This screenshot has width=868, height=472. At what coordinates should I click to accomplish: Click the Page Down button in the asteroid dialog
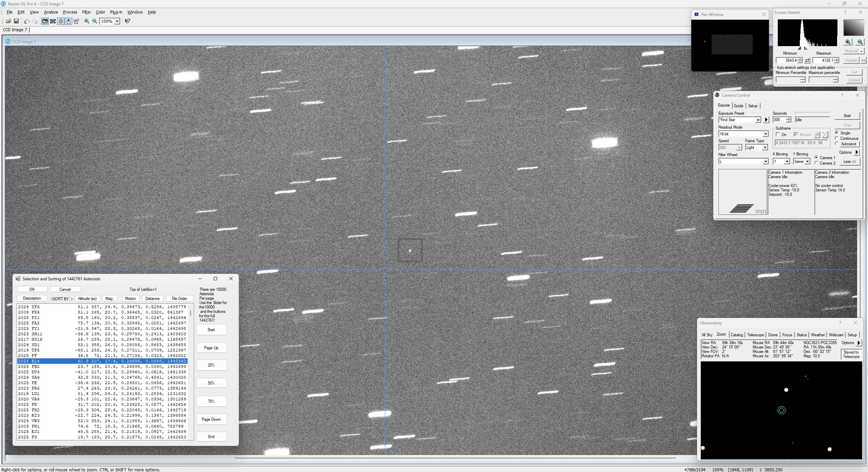pyautogui.click(x=211, y=419)
